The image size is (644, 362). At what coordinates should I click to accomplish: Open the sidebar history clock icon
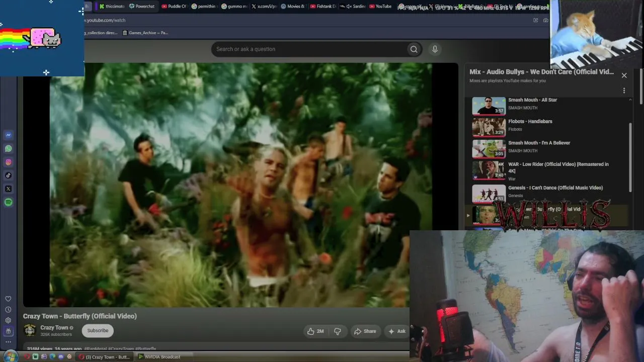8,310
